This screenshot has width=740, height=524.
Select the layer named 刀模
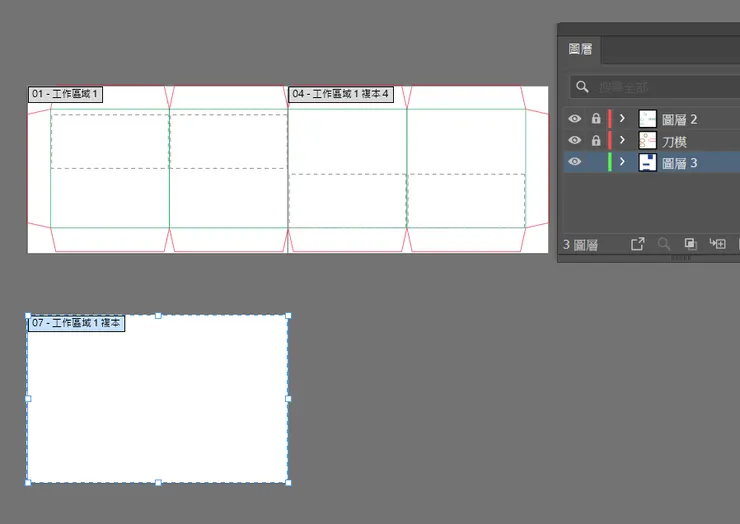tap(674, 142)
